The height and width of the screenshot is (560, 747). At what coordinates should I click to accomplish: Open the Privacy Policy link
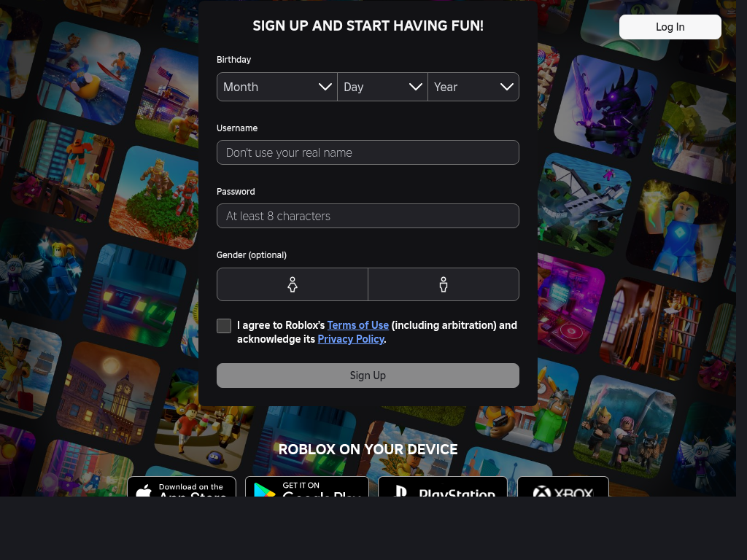click(x=351, y=339)
